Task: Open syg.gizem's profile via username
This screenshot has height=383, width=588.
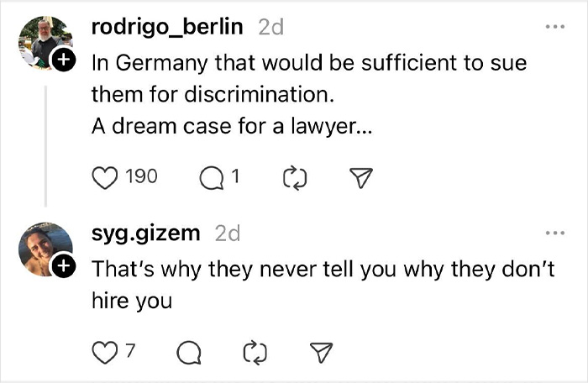Action: (x=147, y=233)
